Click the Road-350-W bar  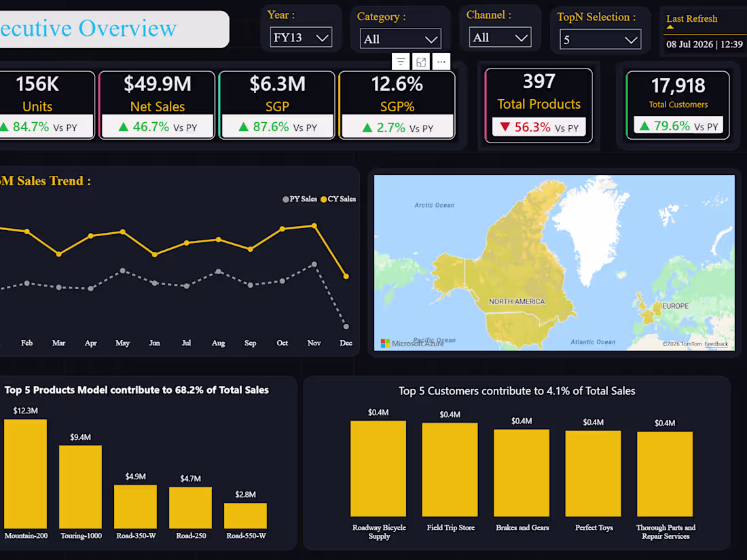pyautogui.click(x=135, y=506)
